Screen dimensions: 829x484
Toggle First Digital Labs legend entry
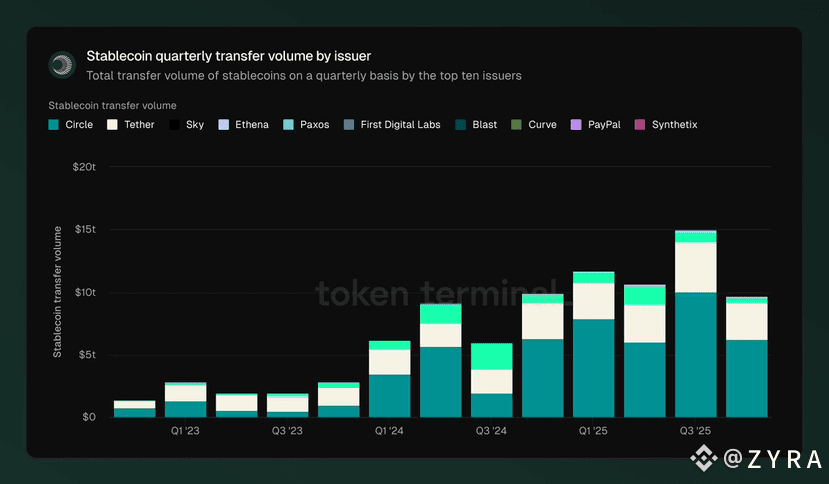pos(392,125)
